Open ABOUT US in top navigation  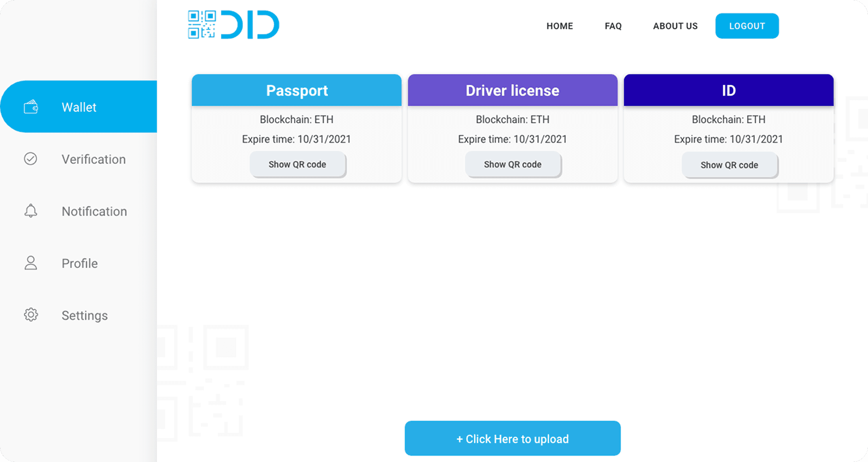coord(675,26)
